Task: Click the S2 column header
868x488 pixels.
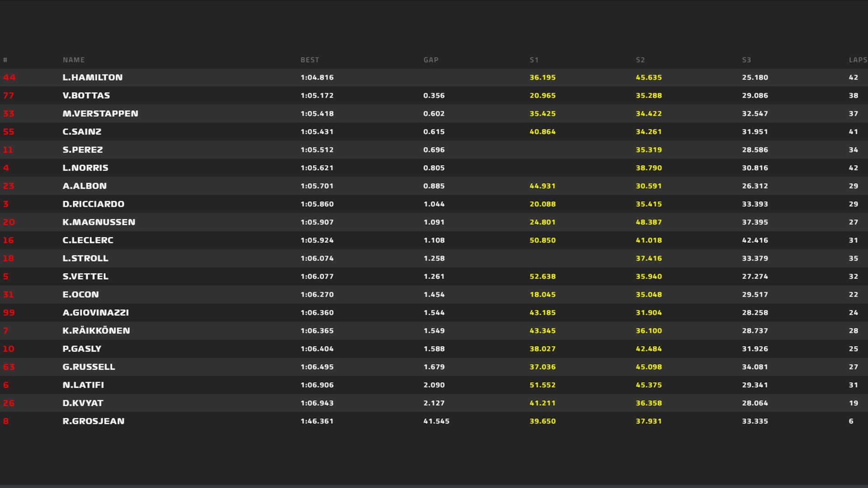Action: click(640, 60)
